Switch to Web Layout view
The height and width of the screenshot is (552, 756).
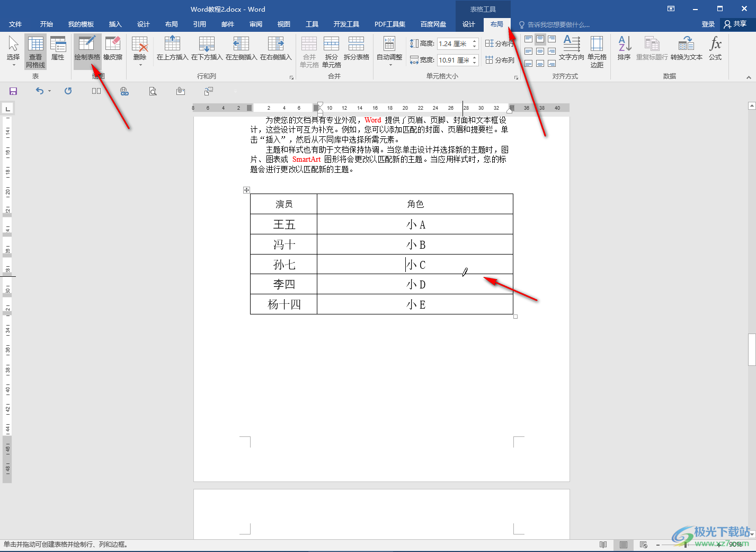click(644, 545)
